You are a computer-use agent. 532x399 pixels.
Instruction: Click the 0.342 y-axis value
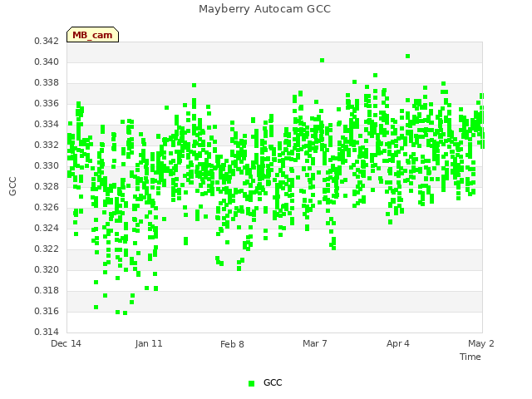[47, 42]
